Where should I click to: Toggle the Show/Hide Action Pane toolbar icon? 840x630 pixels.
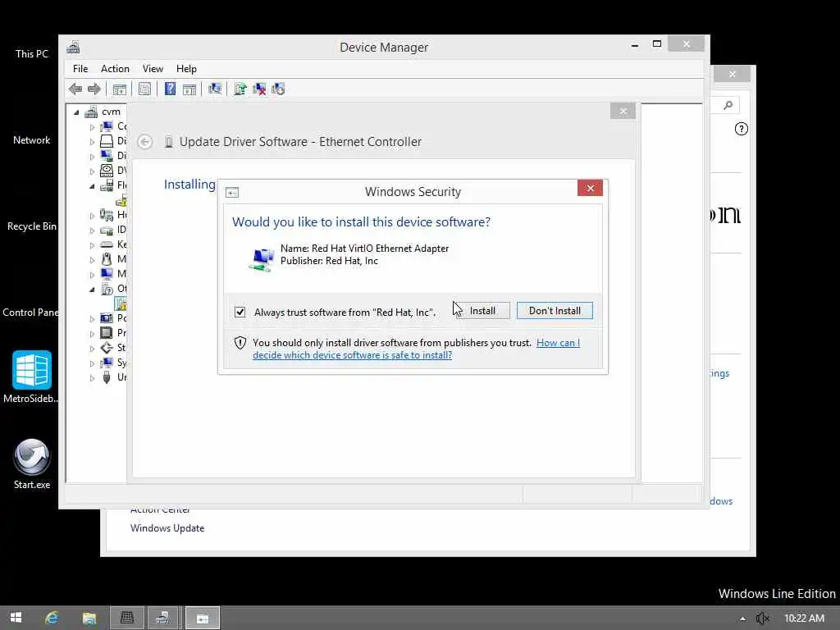pyautogui.click(x=189, y=89)
